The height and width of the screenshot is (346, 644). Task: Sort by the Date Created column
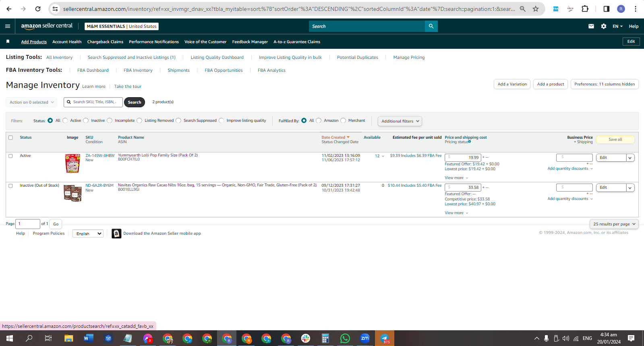(335, 138)
